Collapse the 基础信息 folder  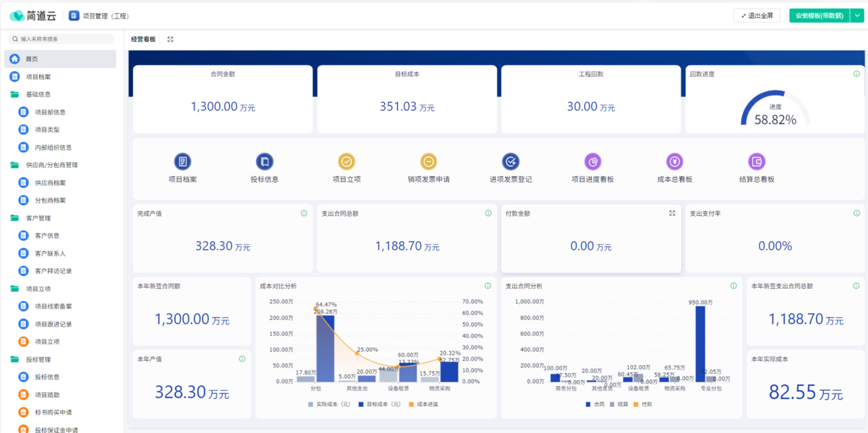coord(38,94)
